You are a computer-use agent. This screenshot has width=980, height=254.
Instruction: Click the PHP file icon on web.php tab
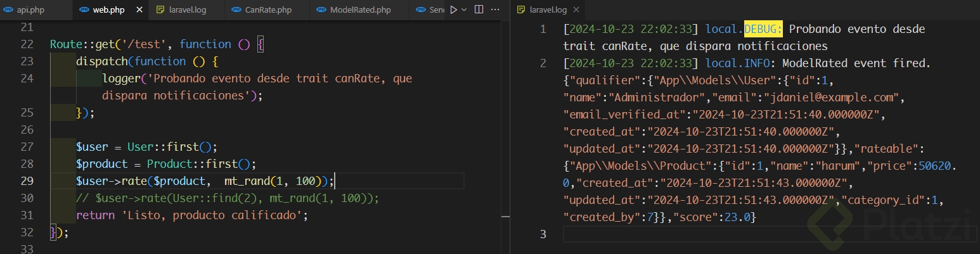[x=84, y=10]
